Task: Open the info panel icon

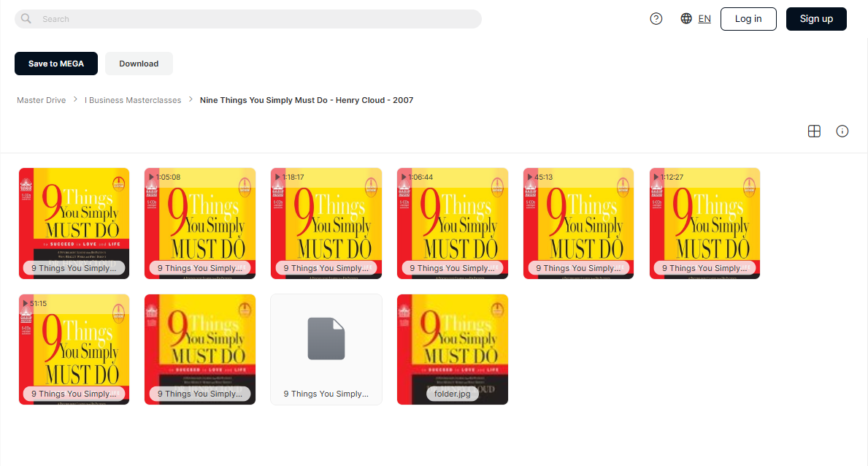Action: point(842,131)
